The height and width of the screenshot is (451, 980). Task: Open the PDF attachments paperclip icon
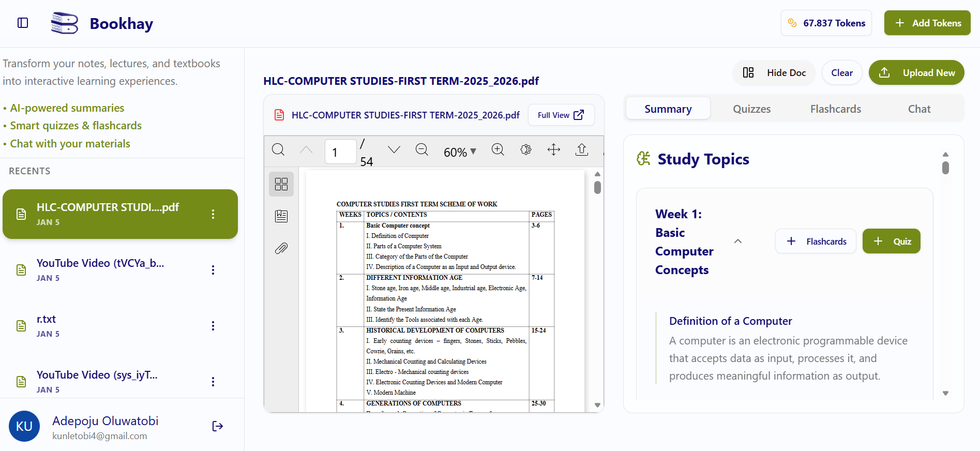[281, 248]
